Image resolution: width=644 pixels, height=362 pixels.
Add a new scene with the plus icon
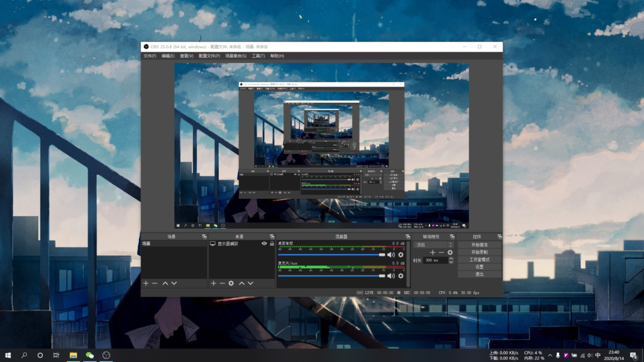[x=146, y=283]
